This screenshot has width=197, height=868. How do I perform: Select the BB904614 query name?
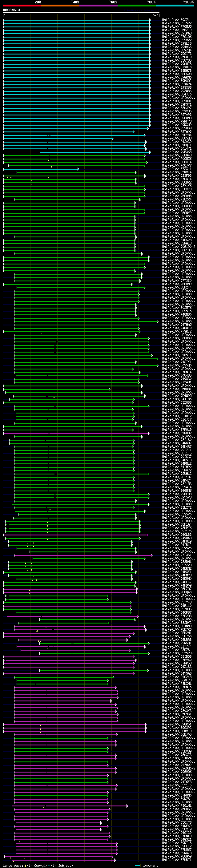[x=11, y=10]
